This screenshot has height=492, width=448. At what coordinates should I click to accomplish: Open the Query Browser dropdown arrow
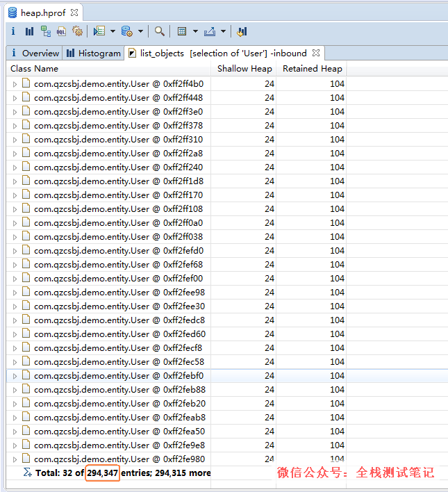click(x=140, y=31)
